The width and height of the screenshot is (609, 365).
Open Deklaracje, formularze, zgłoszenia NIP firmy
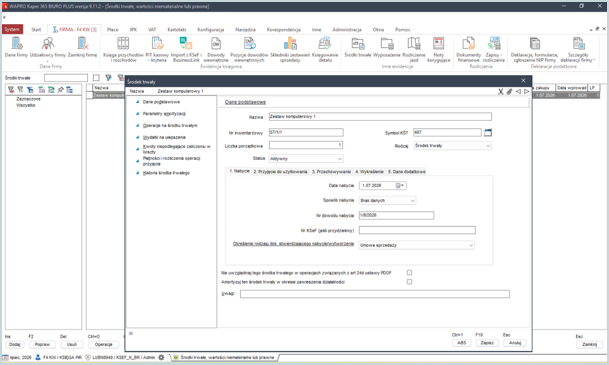click(534, 49)
